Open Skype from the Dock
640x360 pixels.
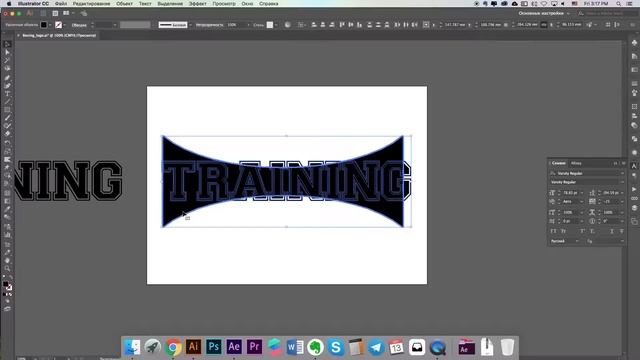tap(336, 347)
